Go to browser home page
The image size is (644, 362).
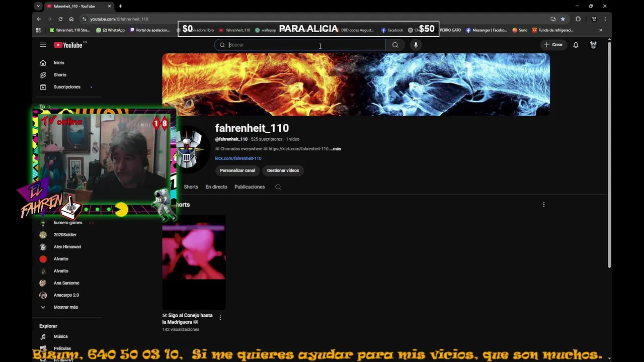point(71,19)
